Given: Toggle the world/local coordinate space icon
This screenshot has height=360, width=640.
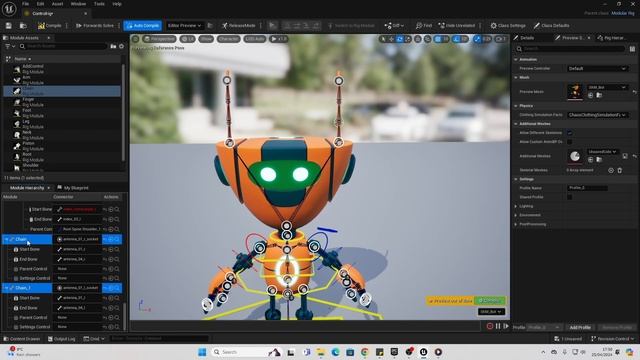Looking at the screenshot, I should (418, 39).
